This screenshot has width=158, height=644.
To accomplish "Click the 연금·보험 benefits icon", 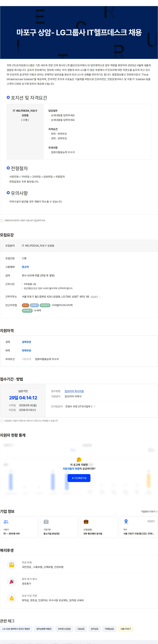I will [x=12, y=564].
